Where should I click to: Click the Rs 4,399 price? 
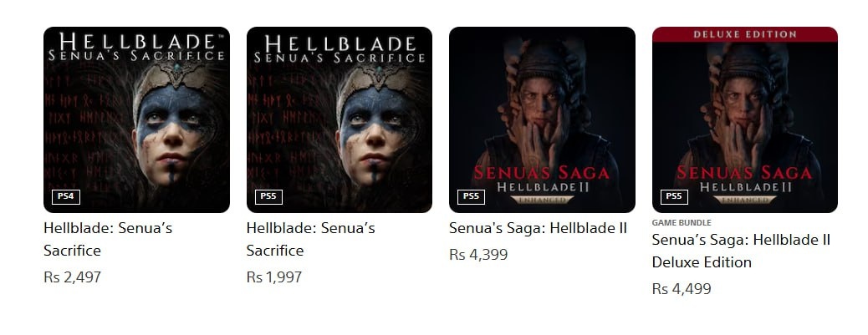pos(478,255)
